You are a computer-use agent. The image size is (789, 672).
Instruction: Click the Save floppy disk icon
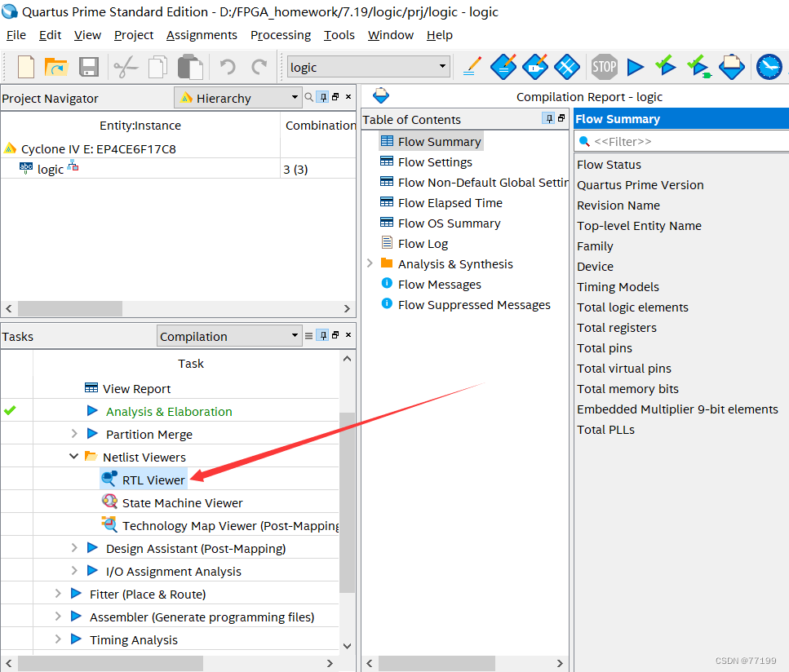[x=89, y=67]
